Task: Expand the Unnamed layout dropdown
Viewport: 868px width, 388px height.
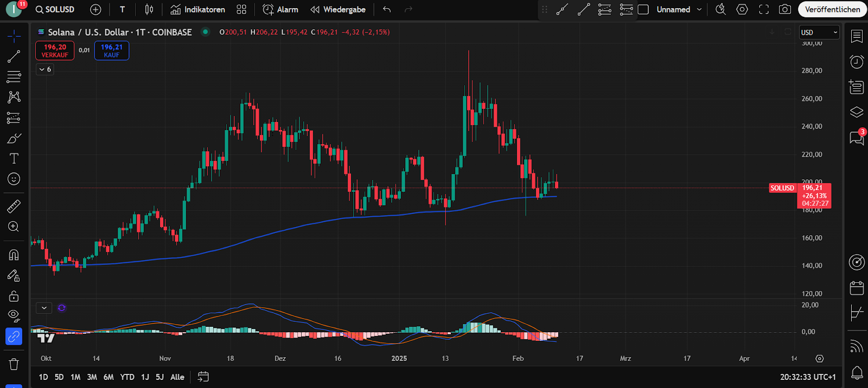Action: click(x=699, y=9)
